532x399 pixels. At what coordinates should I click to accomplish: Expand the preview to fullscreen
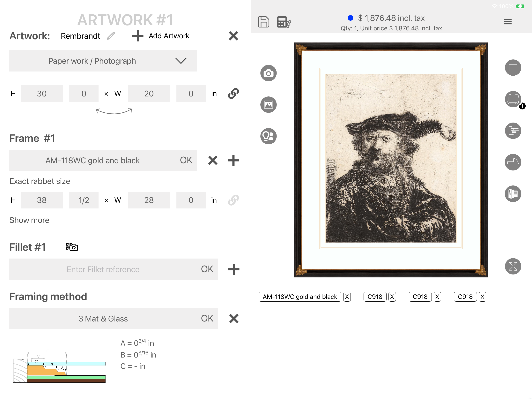[513, 266]
